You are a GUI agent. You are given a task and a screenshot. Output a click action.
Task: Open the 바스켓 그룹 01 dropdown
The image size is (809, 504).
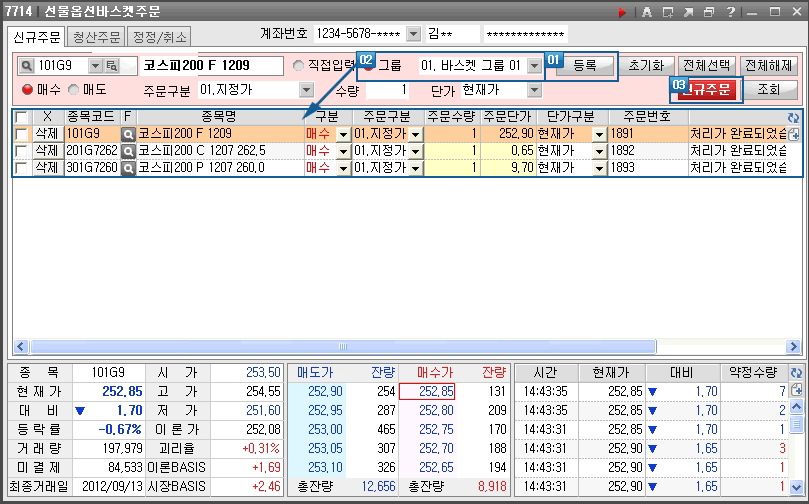pyautogui.click(x=535, y=66)
